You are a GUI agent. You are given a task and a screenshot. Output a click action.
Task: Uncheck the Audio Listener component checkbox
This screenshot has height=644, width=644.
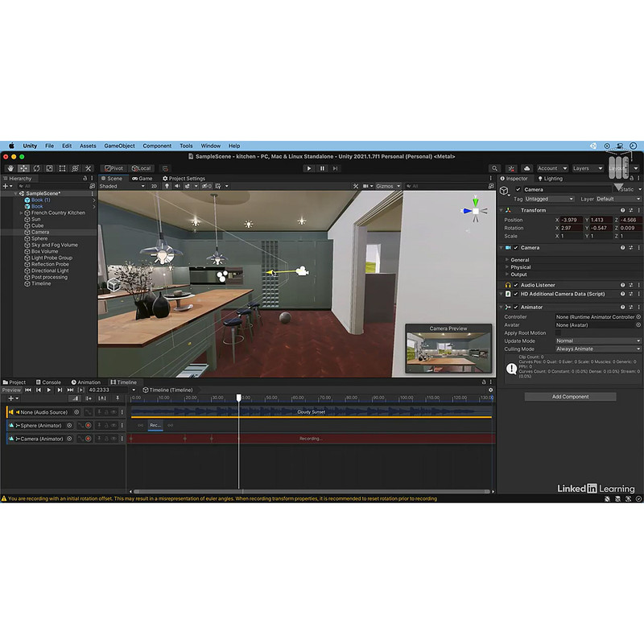[515, 285]
